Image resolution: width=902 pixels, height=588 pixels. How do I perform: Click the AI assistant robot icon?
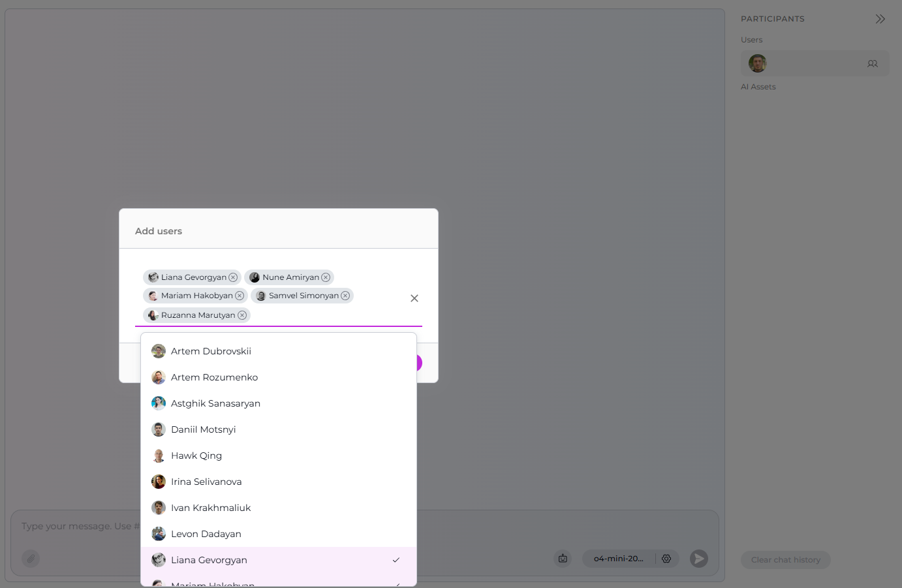coord(563,559)
